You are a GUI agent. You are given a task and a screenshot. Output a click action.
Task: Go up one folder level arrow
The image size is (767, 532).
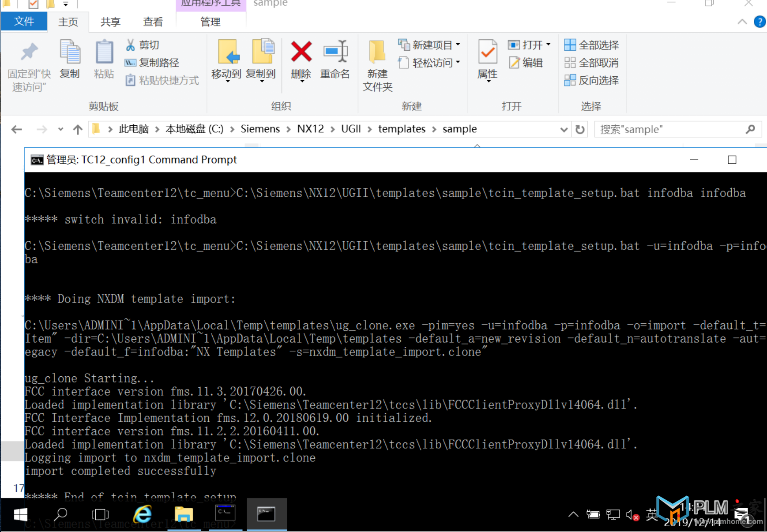point(78,129)
